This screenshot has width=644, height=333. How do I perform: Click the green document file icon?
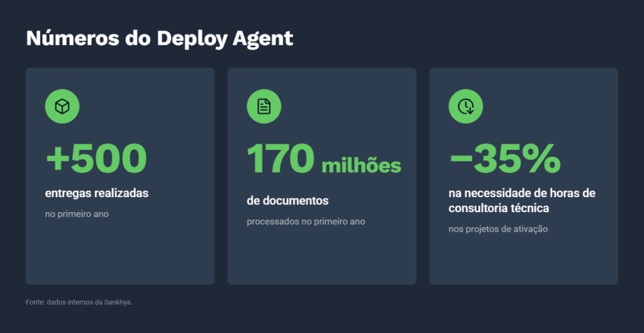pyautogui.click(x=264, y=106)
